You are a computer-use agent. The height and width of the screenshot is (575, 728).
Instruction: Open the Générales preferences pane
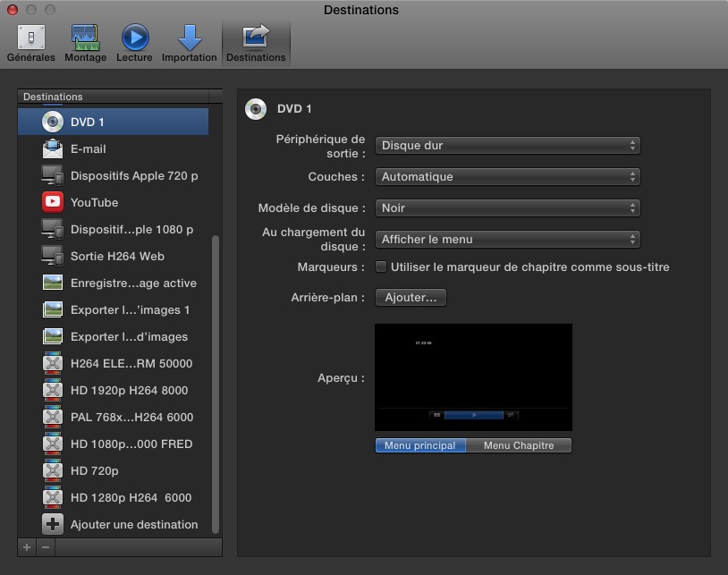(x=30, y=42)
